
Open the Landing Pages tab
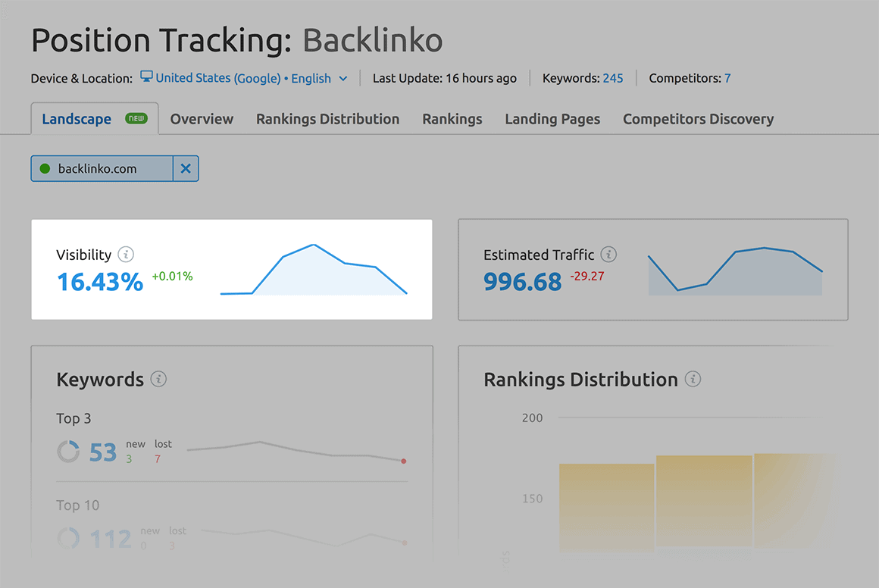(x=552, y=119)
